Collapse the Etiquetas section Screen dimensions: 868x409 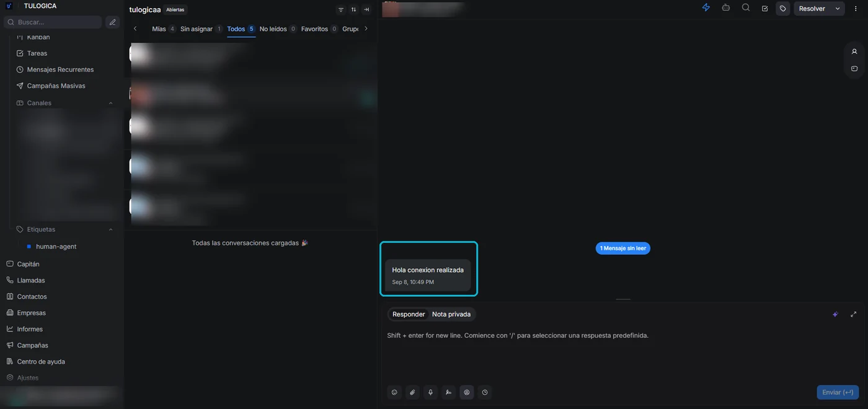click(110, 229)
